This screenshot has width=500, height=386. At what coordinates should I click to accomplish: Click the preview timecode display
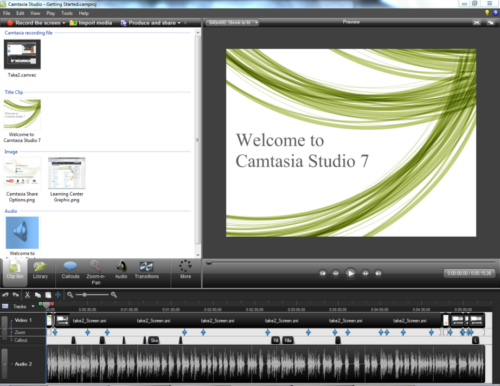coord(469,273)
